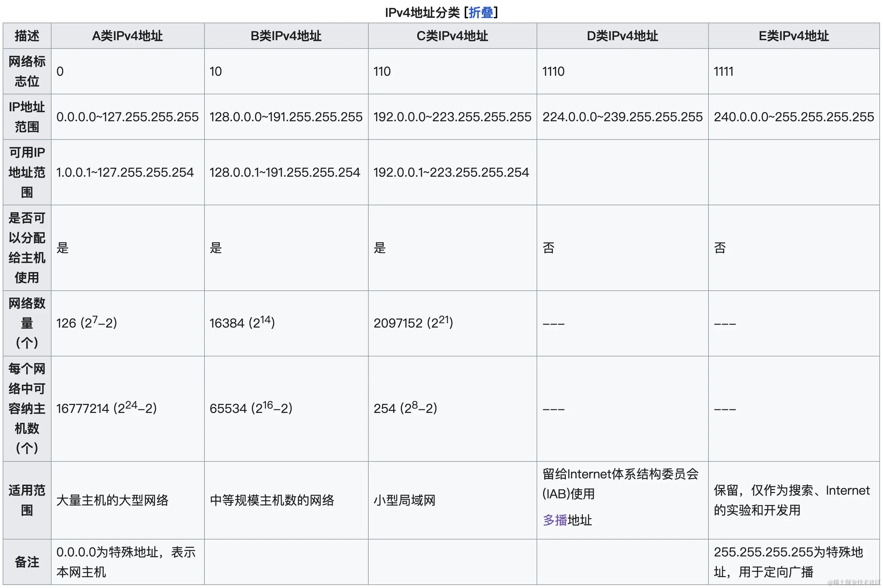
Task: Select the 网络数量 row header
Action: (x=26, y=323)
